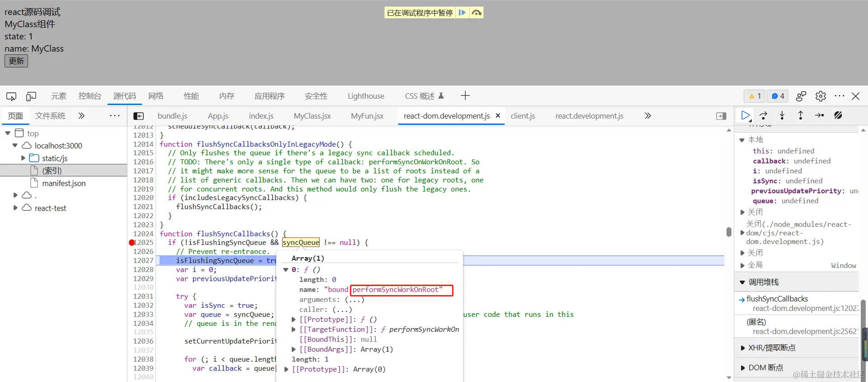Step into next function call
The image size is (868, 382).
pyautogui.click(x=782, y=116)
